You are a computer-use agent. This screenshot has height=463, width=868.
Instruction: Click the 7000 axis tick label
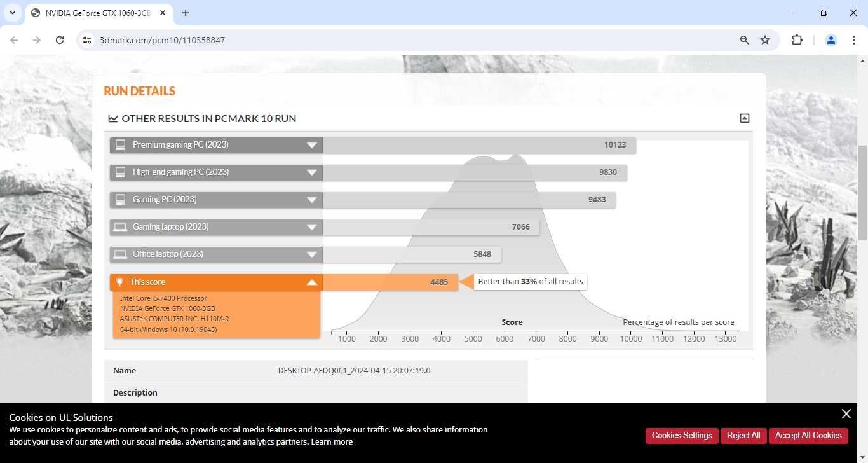[536, 339]
